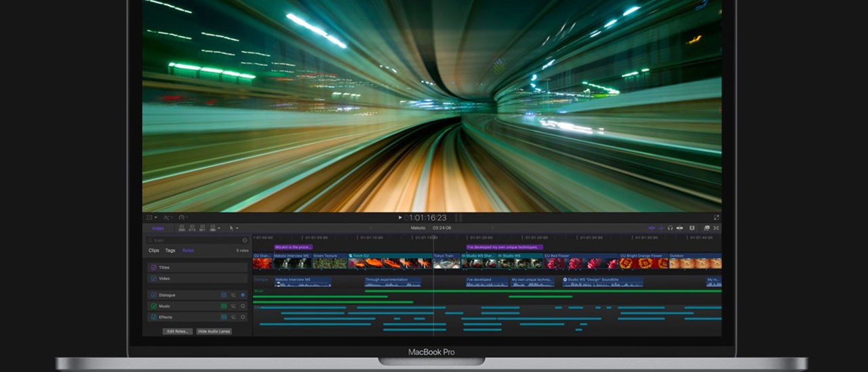Open the clip appearance options icon
This screenshot has width=868, height=372.
[692, 228]
